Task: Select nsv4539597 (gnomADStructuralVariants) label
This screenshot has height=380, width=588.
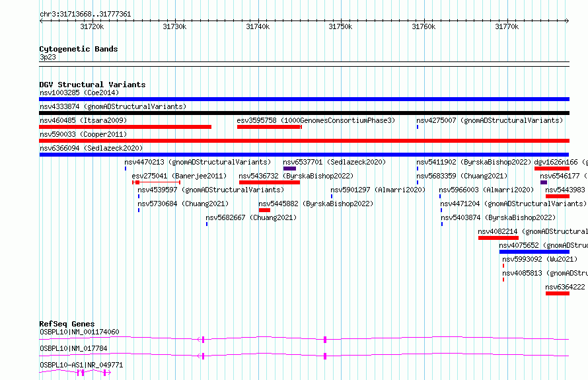Action: coord(211,190)
